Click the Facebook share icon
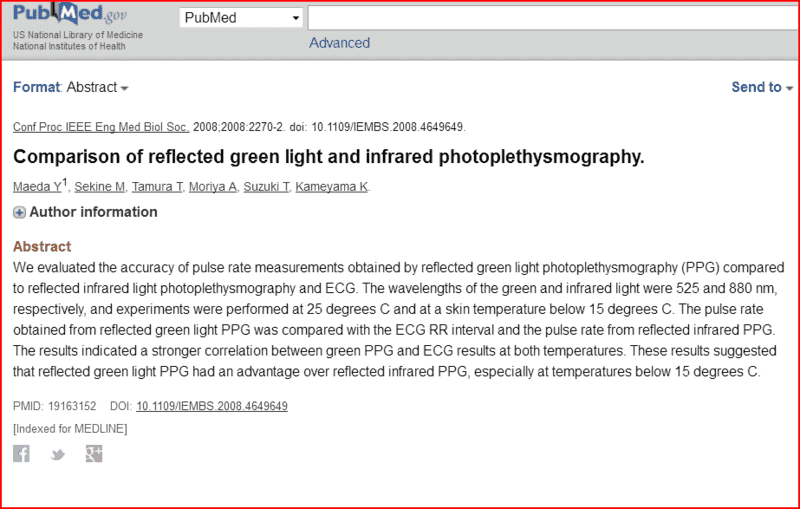Image resolution: width=800 pixels, height=509 pixels. (21, 454)
